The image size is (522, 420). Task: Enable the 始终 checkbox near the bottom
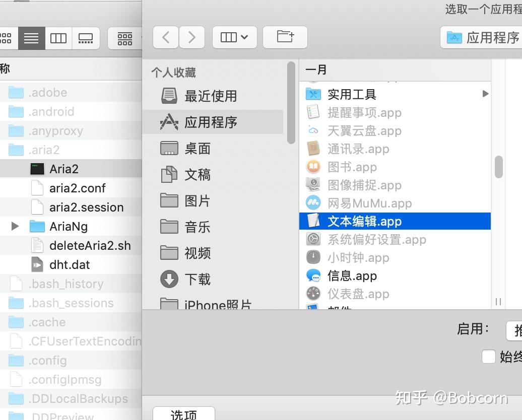pyautogui.click(x=489, y=357)
